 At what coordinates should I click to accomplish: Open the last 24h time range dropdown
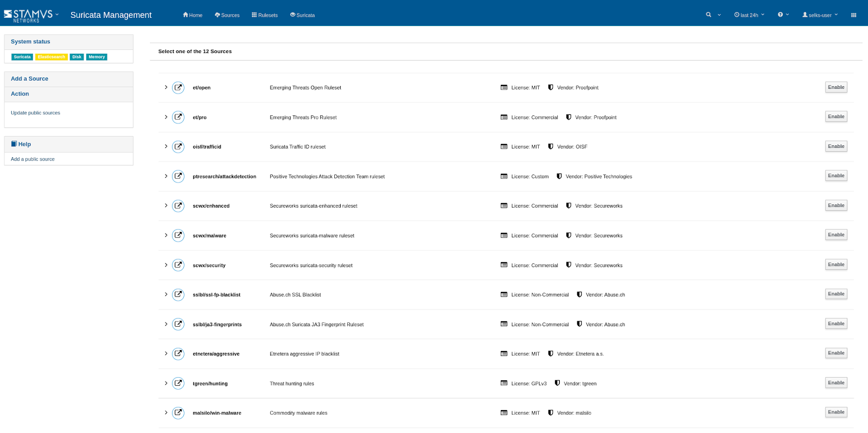coord(749,15)
